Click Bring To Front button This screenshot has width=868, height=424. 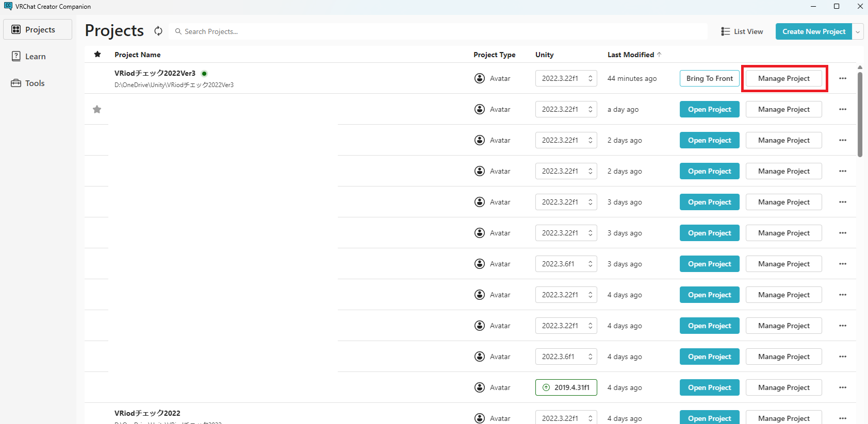(709, 78)
